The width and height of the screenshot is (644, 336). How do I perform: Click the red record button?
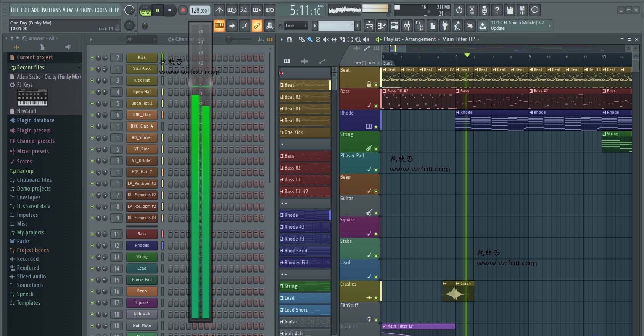(x=183, y=10)
